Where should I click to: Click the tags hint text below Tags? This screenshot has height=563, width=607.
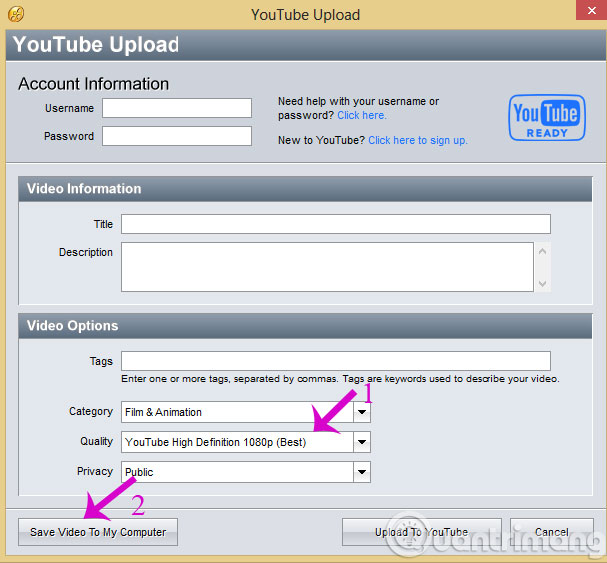340,379
